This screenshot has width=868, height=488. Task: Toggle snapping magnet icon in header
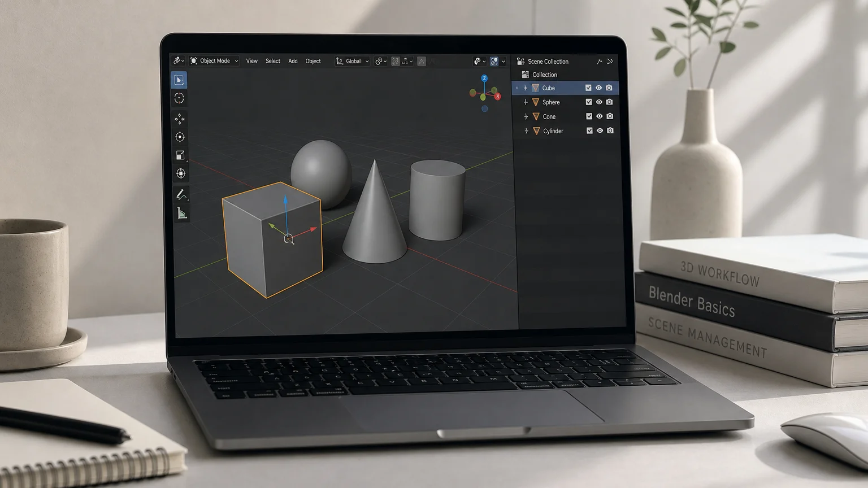click(396, 61)
